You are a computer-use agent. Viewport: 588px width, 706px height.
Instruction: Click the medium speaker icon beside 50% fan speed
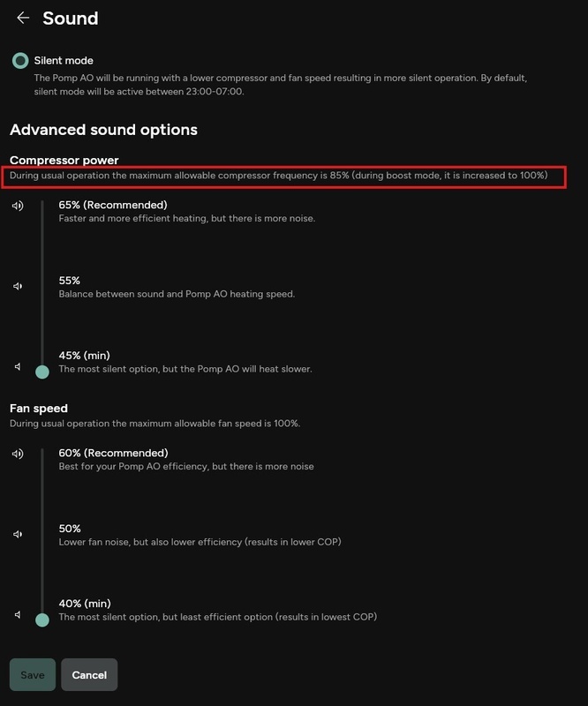[18, 534]
